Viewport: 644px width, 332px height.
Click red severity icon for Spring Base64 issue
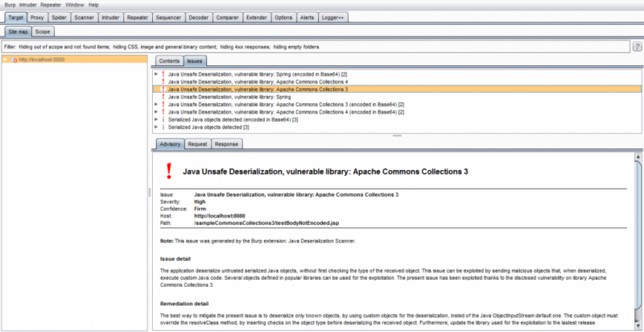(163, 74)
